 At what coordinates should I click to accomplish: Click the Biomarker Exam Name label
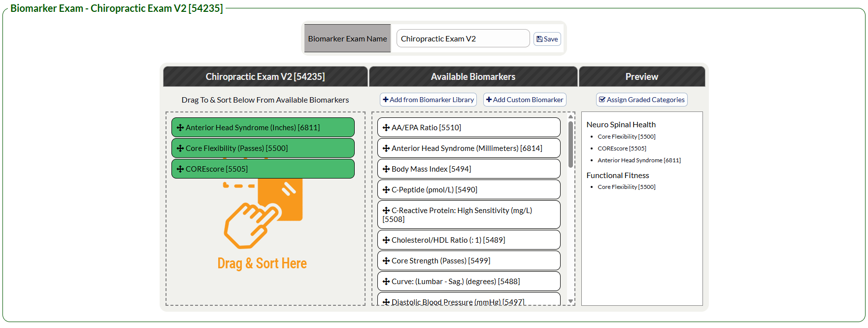pyautogui.click(x=347, y=38)
